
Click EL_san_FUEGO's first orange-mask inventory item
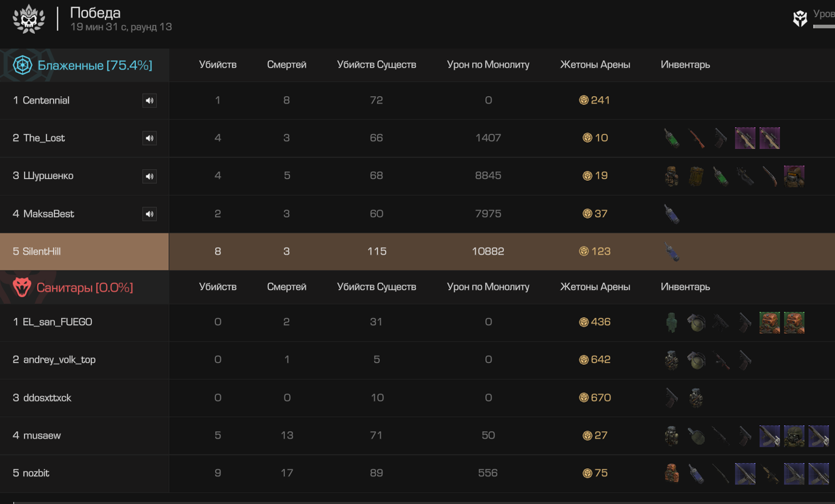coord(770,323)
